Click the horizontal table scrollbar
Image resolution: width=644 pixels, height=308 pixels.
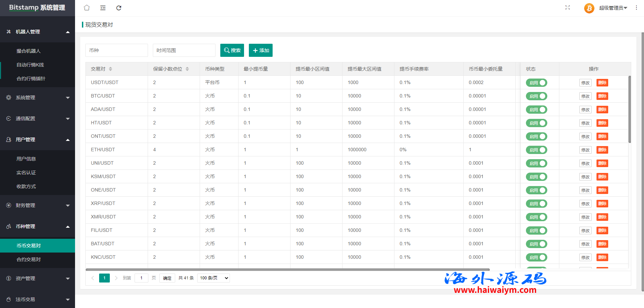click(x=287, y=270)
